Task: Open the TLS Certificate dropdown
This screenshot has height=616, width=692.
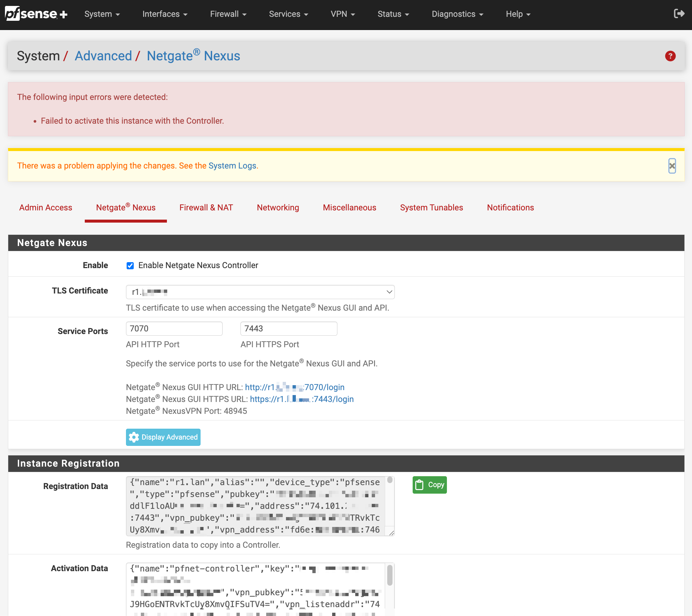Action: click(x=260, y=292)
